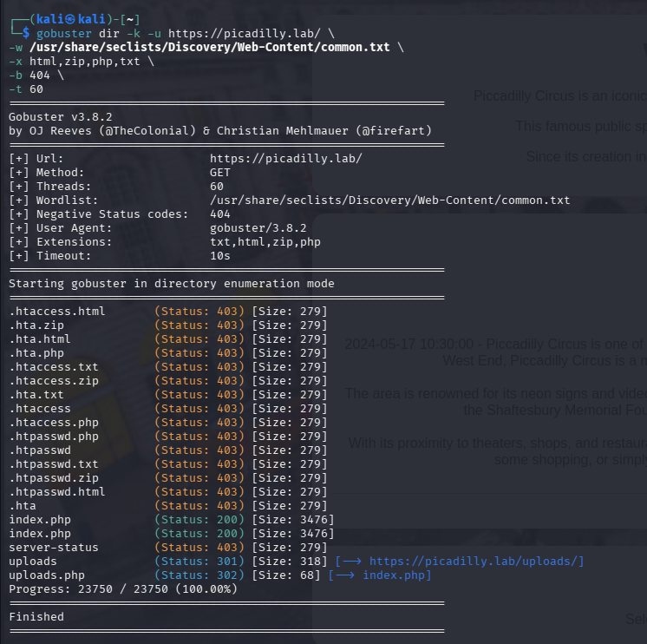Image resolution: width=647 pixels, height=644 pixels.
Task: Click Status 403 on server-status row
Action: pyautogui.click(x=199, y=548)
